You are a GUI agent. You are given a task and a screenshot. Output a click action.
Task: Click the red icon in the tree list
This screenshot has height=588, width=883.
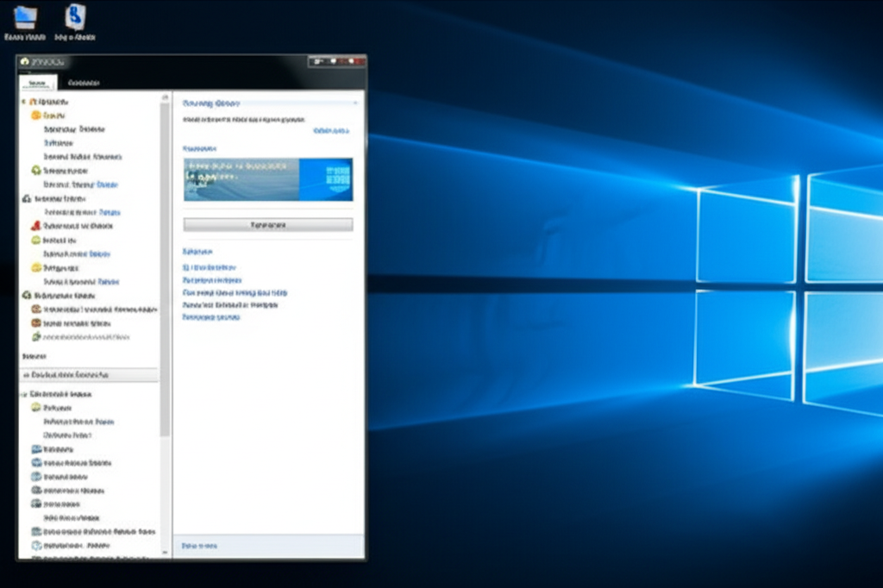click(36, 226)
